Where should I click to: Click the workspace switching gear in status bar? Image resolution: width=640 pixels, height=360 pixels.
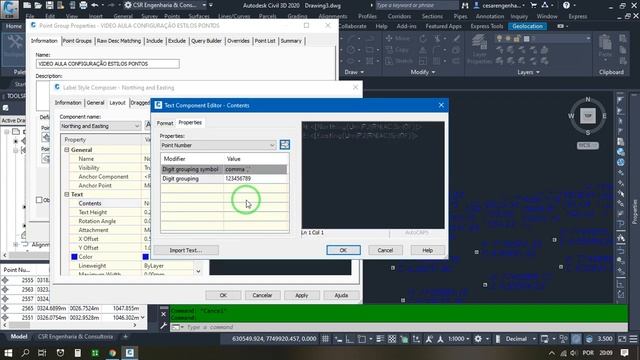click(478, 339)
